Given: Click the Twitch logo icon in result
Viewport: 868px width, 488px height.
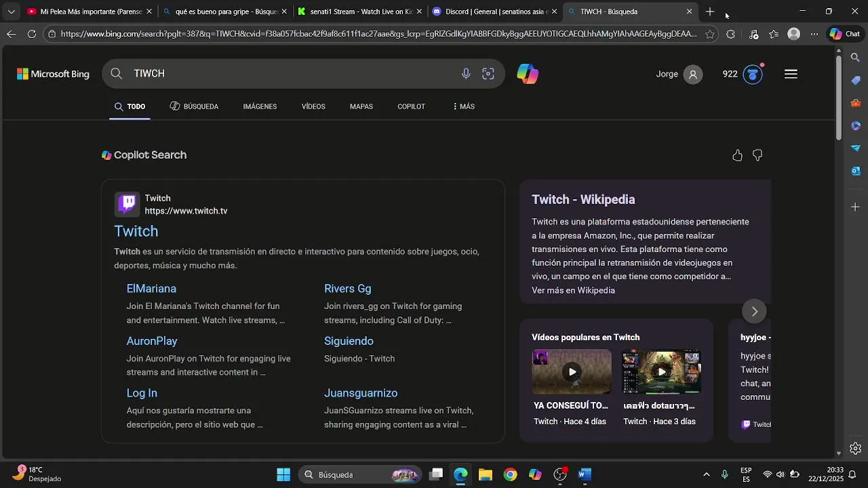Looking at the screenshot, I should point(127,204).
